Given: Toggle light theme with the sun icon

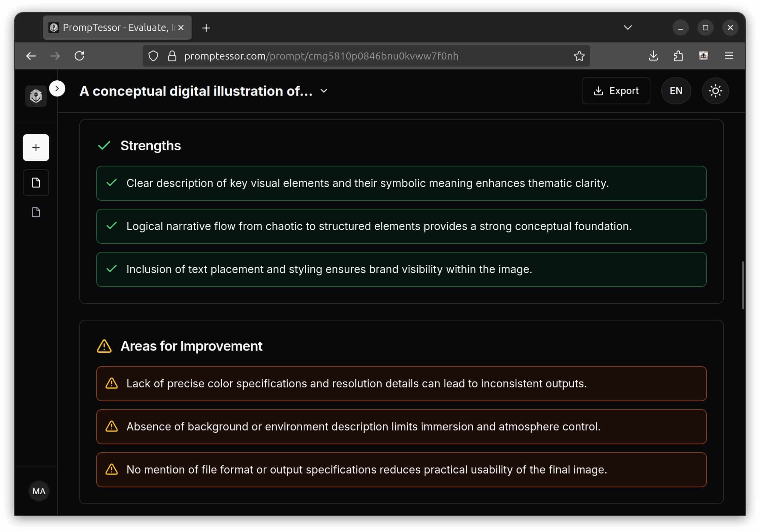Looking at the screenshot, I should tap(715, 91).
